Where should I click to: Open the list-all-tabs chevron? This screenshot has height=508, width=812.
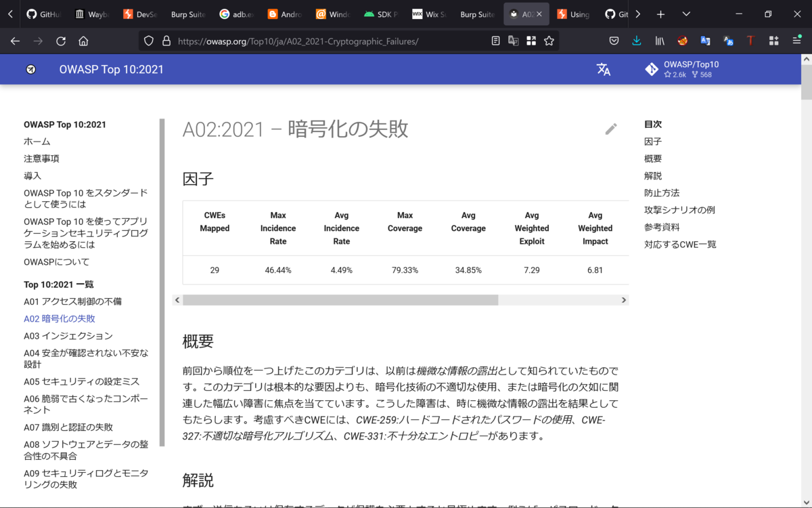tap(686, 14)
